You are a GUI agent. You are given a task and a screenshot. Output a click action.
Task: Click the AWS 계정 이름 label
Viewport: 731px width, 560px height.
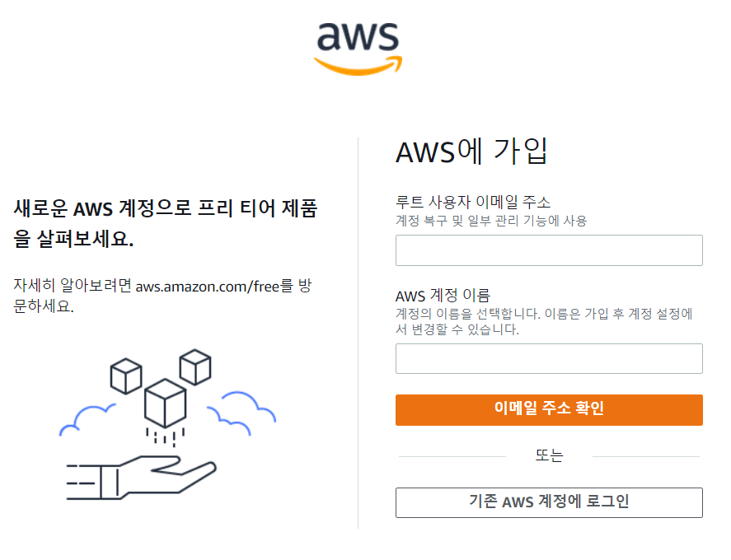(x=443, y=295)
